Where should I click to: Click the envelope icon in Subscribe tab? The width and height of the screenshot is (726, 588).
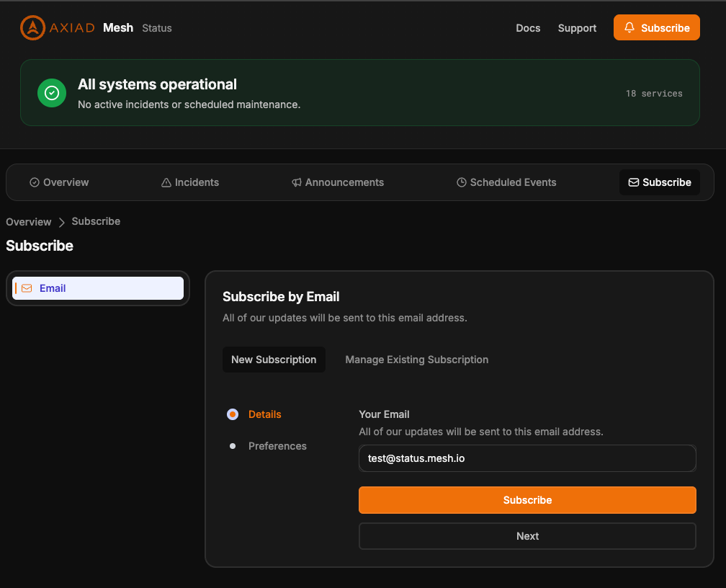coord(633,182)
